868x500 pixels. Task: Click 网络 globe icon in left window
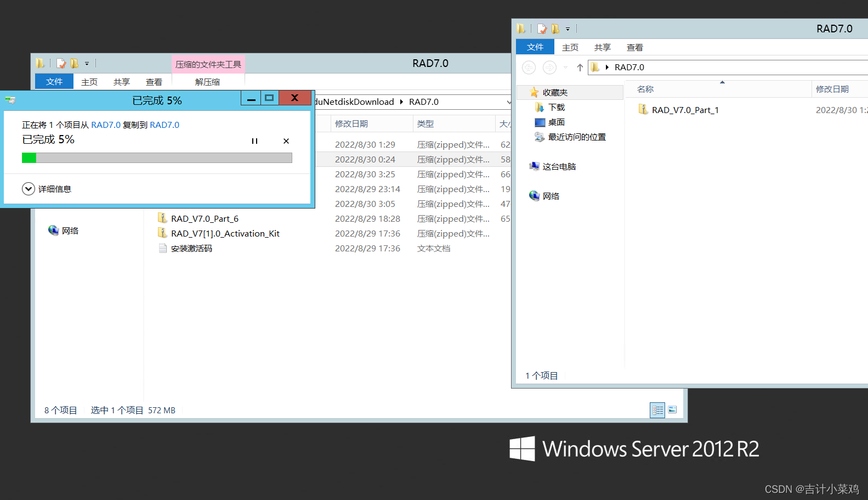(53, 231)
